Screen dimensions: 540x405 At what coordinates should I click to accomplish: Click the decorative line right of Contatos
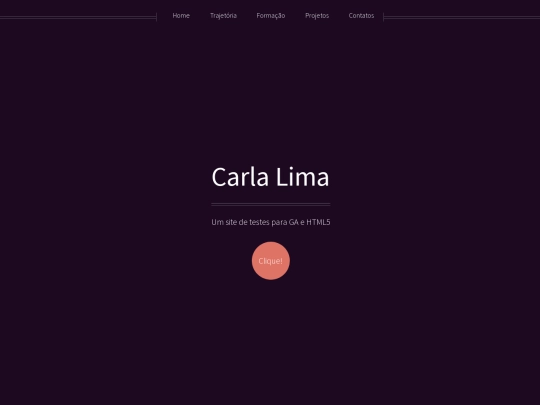pos(462,17)
